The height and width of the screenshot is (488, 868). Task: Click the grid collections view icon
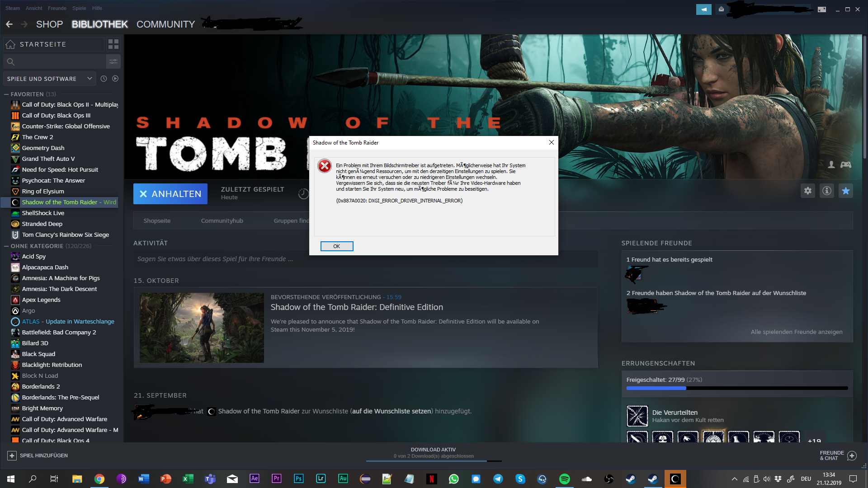tap(113, 44)
